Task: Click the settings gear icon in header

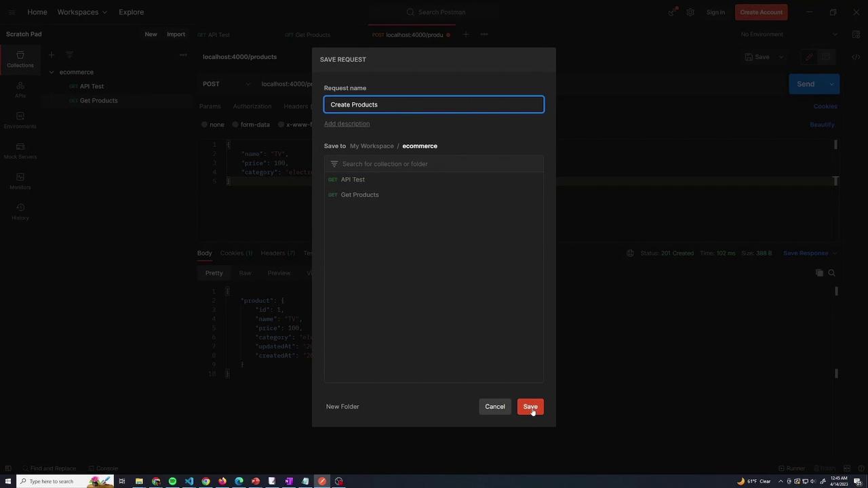Action: (690, 12)
